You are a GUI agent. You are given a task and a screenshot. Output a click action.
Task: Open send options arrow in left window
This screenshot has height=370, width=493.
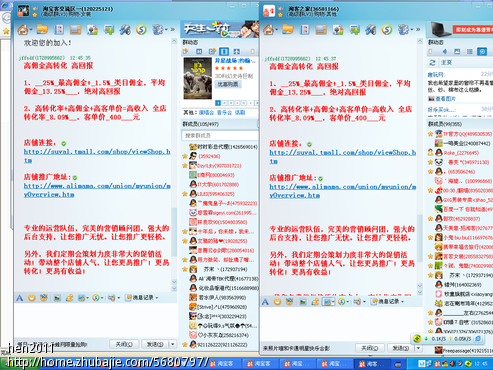pyautogui.click(x=173, y=344)
